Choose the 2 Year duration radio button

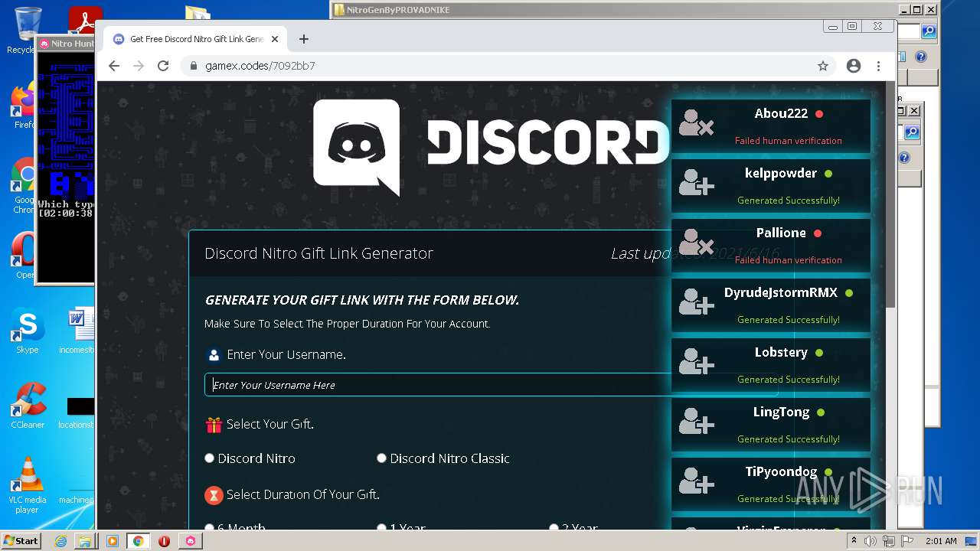pyautogui.click(x=554, y=527)
